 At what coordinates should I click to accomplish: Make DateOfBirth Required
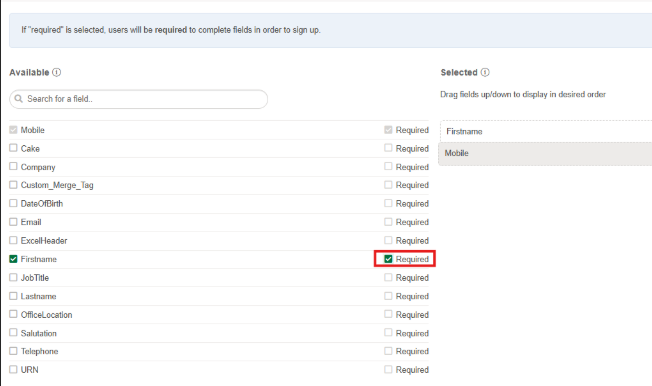[x=388, y=203]
